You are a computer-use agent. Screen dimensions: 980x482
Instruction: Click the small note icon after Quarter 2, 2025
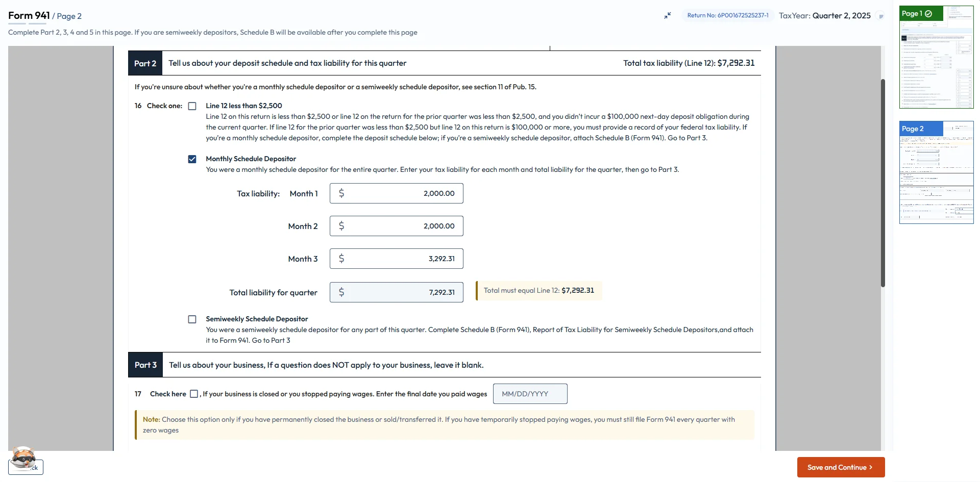(880, 16)
